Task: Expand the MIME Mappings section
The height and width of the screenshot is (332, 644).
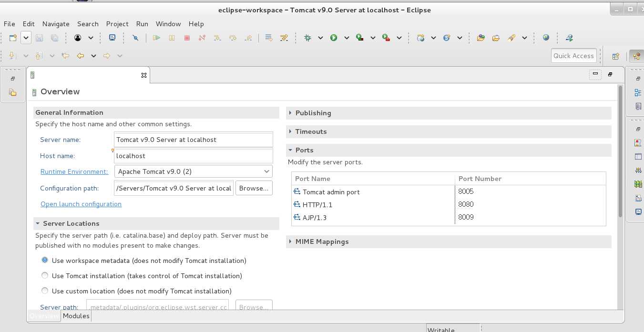Action: coord(290,241)
